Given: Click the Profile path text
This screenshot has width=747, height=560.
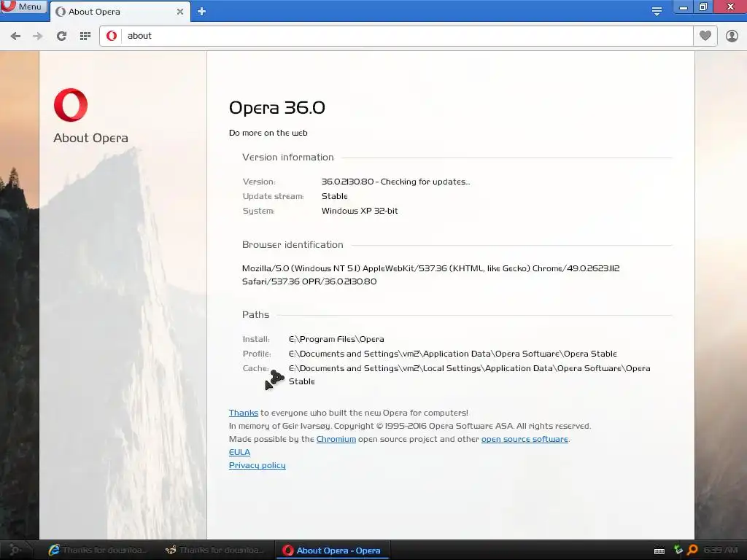Looking at the screenshot, I should coord(452,354).
